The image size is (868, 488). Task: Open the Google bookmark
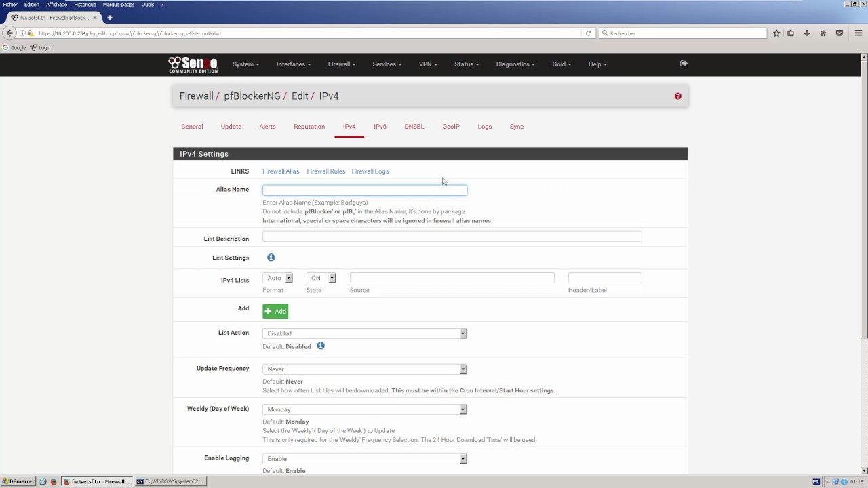pos(14,47)
